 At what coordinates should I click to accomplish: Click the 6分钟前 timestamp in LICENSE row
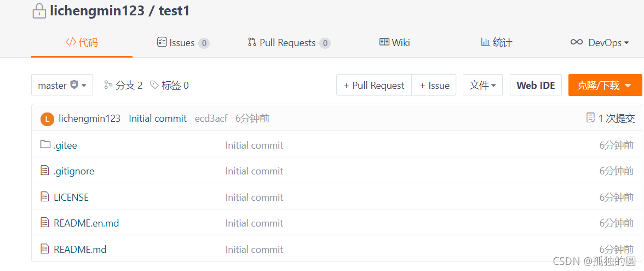[x=616, y=197]
